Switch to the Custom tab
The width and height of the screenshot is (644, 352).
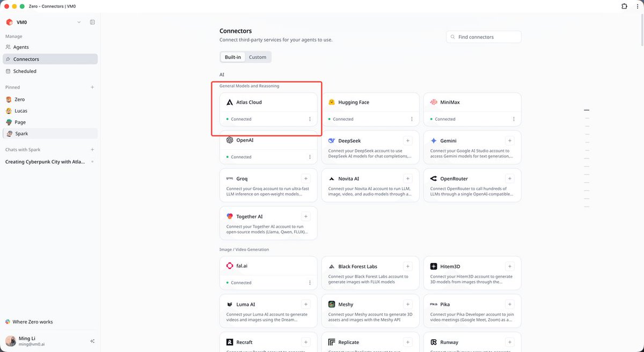258,57
